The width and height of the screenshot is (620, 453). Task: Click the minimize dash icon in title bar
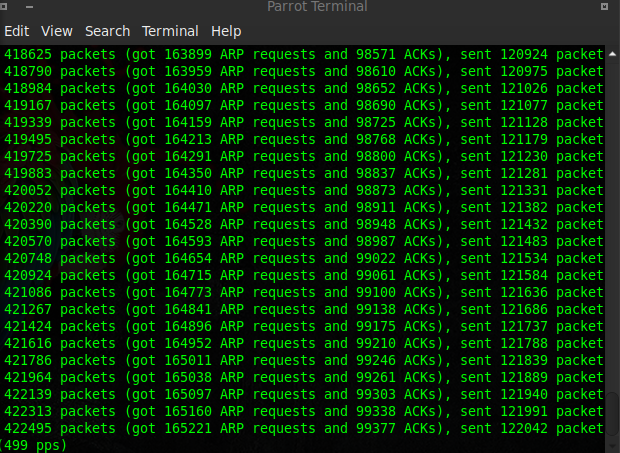point(29,6)
